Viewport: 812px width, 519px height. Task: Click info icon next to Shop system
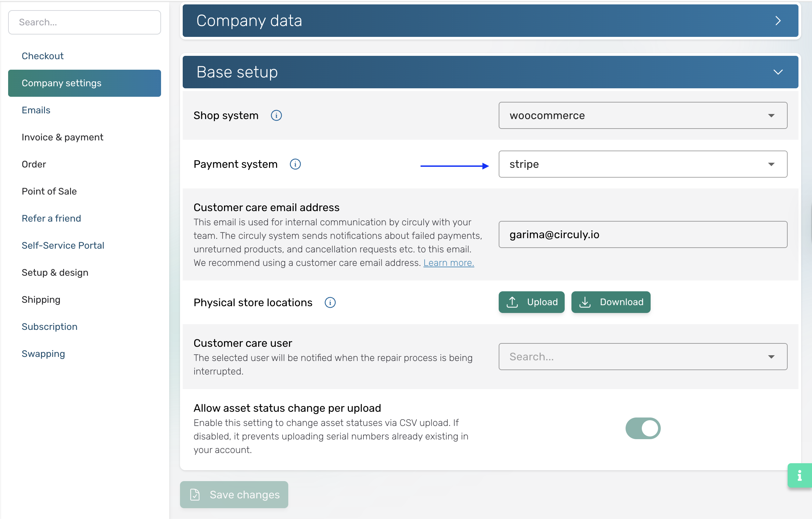(276, 115)
